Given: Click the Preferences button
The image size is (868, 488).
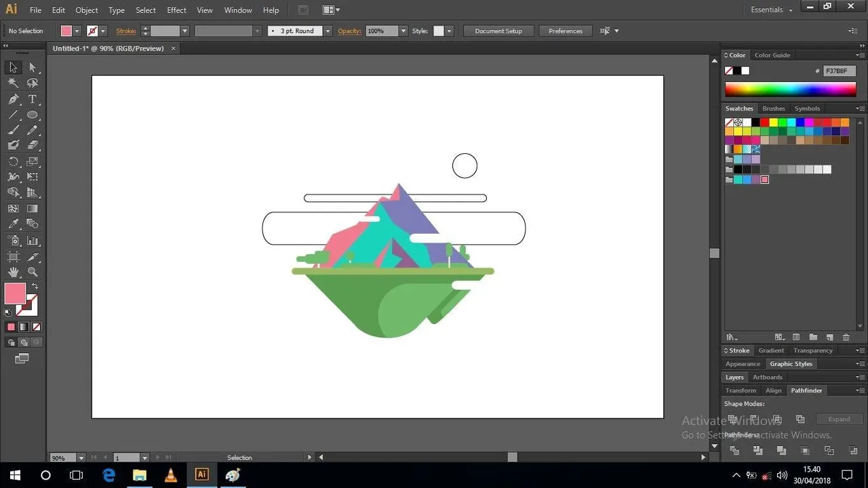Looking at the screenshot, I should 566,31.
